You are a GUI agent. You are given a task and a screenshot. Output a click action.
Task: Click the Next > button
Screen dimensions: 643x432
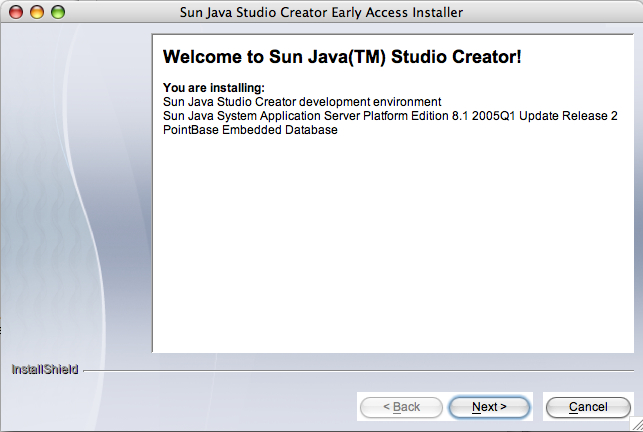tap(489, 407)
